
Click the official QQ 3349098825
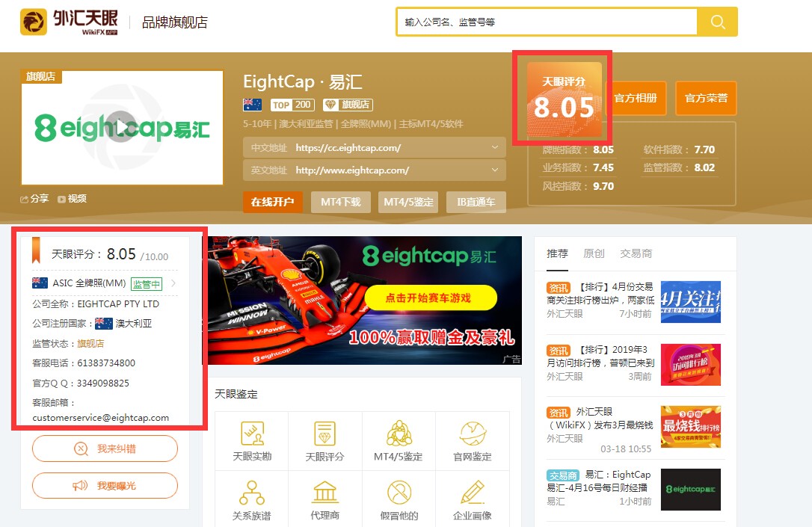coord(103,383)
